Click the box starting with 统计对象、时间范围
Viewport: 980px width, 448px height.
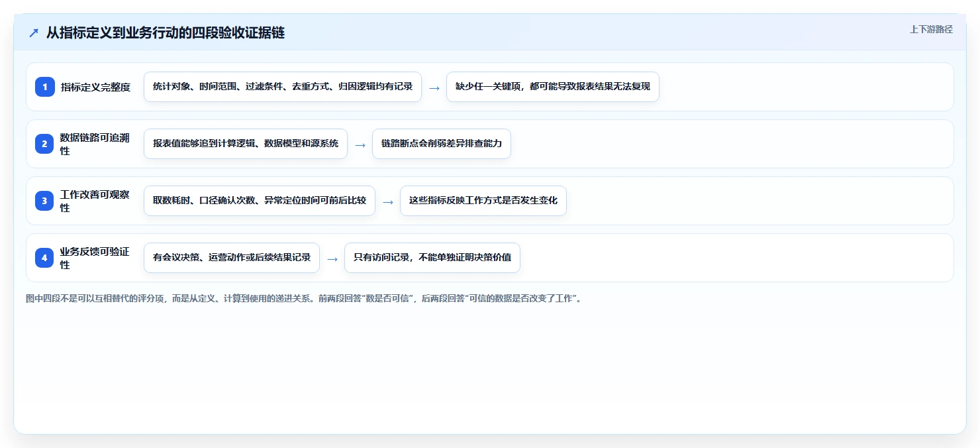(283, 87)
